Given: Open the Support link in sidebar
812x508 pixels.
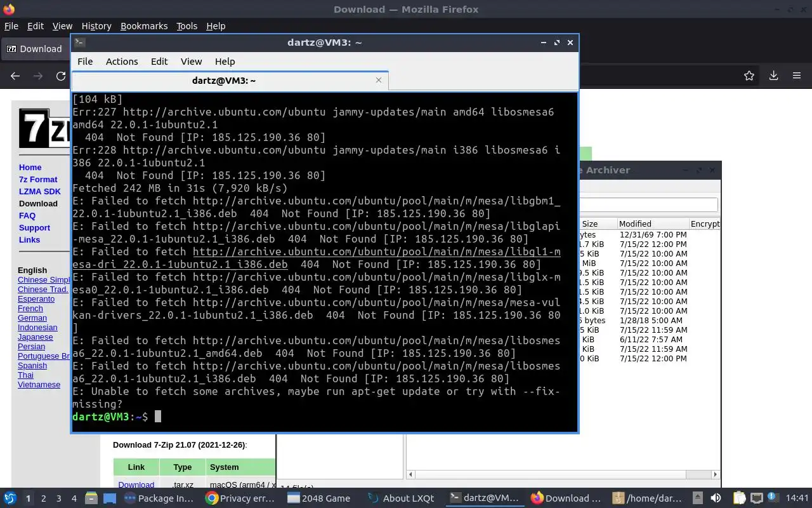Looking at the screenshot, I should pos(34,227).
